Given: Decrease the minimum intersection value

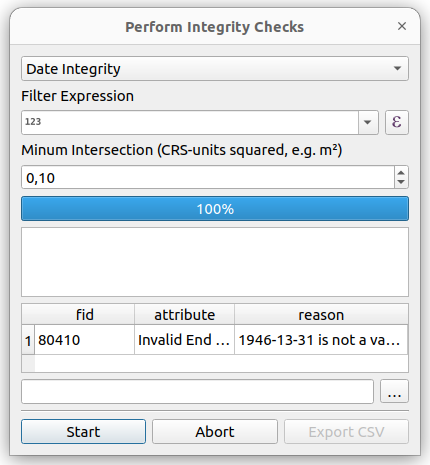Looking at the screenshot, I should (401, 182).
